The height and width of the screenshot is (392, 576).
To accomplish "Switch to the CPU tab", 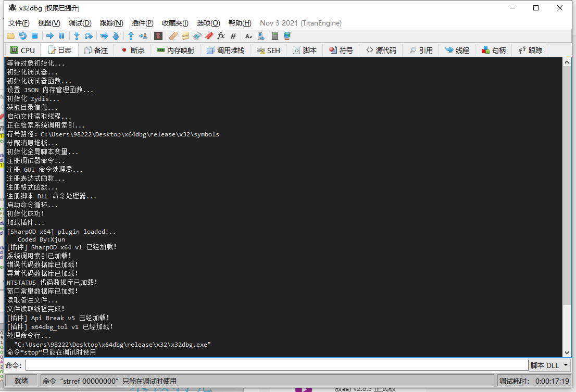I will tap(23, 50).
